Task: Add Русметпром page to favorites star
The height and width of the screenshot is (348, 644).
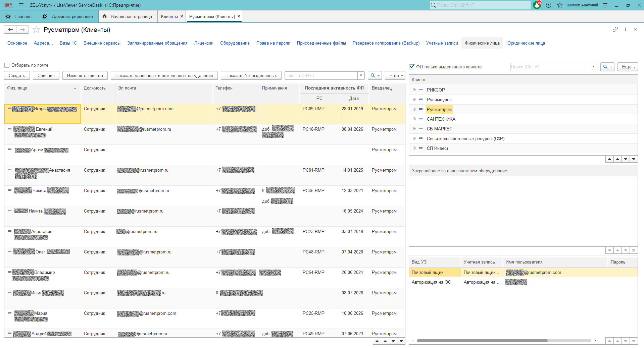Action: pyautogui.click(x=36, y=30)
